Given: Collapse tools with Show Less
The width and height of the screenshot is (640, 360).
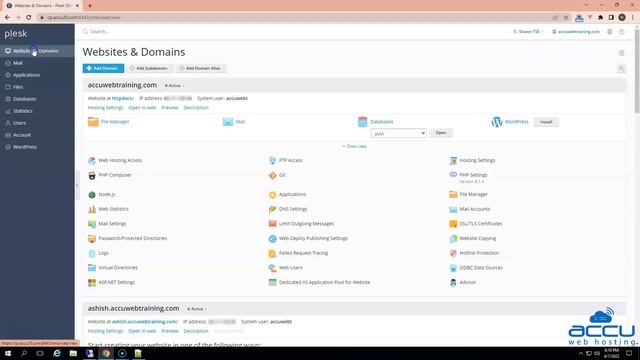Looking at the screenshot, I should (354, 146).
